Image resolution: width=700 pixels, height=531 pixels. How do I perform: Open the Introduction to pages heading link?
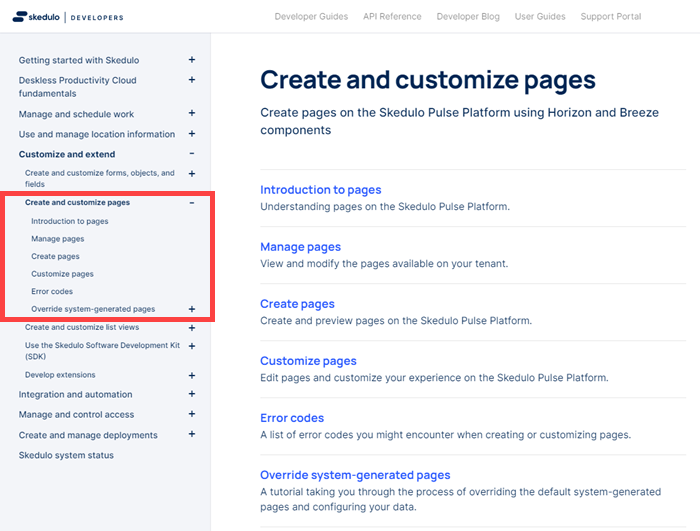click(321, 190)
